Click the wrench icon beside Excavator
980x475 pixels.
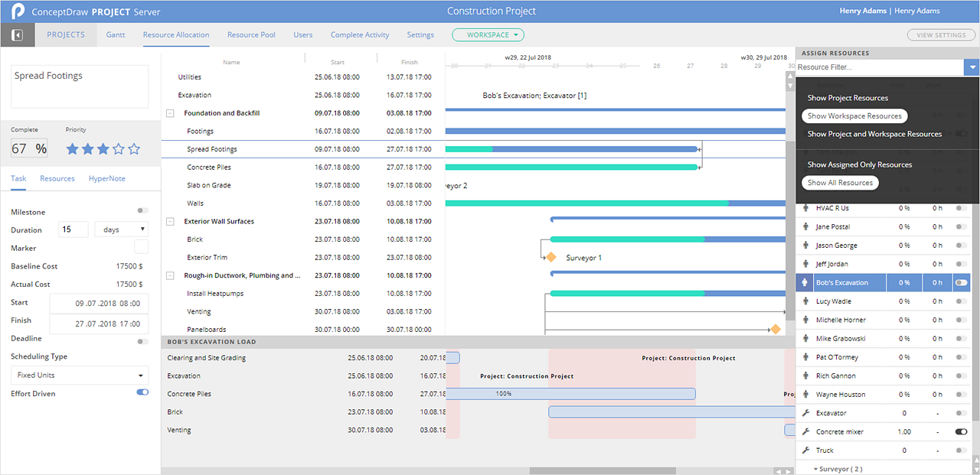pos(805,413)
